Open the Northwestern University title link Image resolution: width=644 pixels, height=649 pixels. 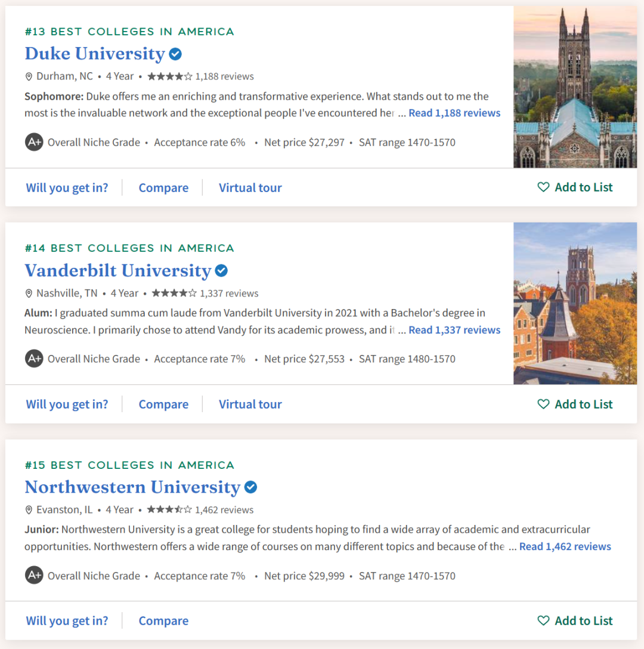(x=132, y=487)
